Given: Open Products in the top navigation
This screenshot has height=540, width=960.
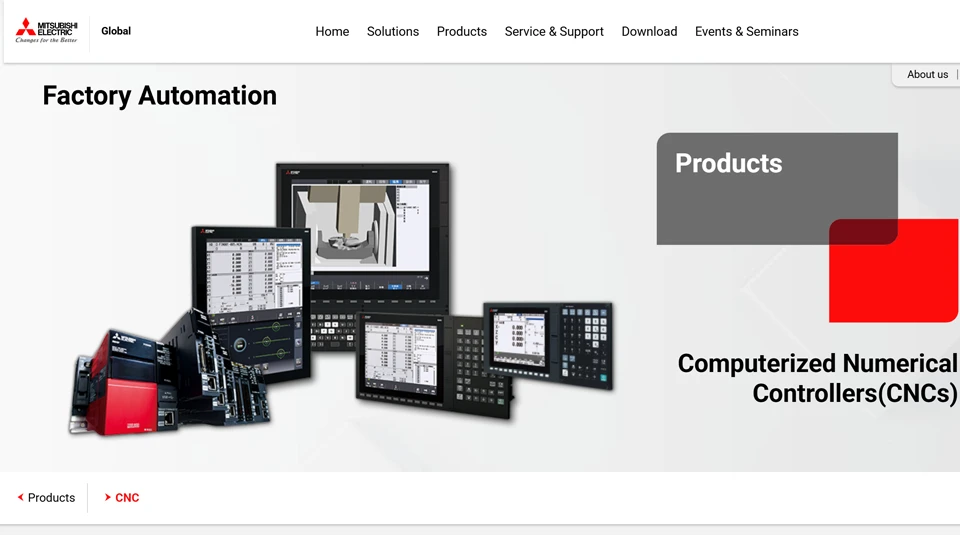Looking at the screenshot, I should click(x=461, y=32).
